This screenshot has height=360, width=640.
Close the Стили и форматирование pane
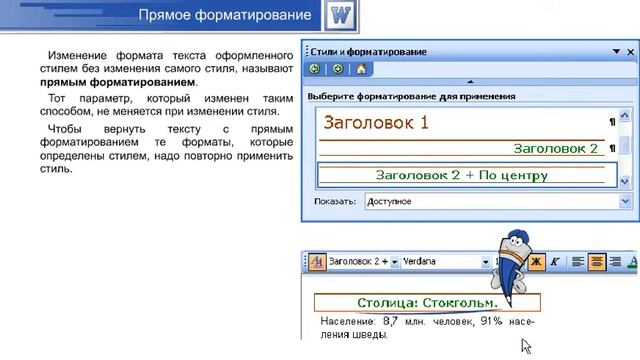coord(631,52)
